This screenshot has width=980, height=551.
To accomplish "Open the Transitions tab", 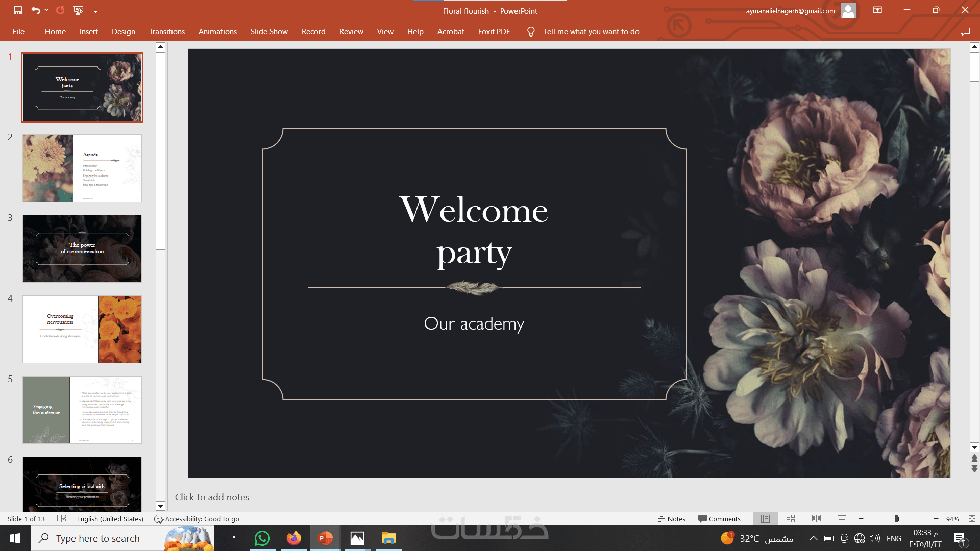I will click(x=166, y=32).
